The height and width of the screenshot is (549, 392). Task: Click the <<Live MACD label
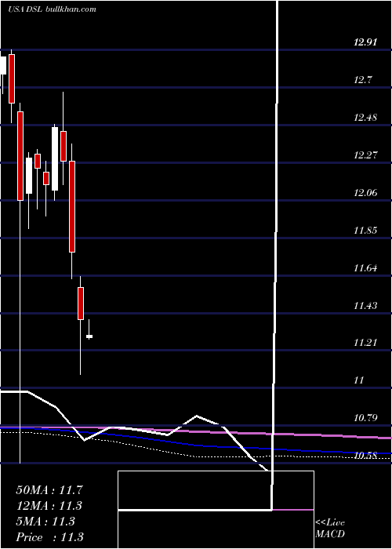[330, 529]
